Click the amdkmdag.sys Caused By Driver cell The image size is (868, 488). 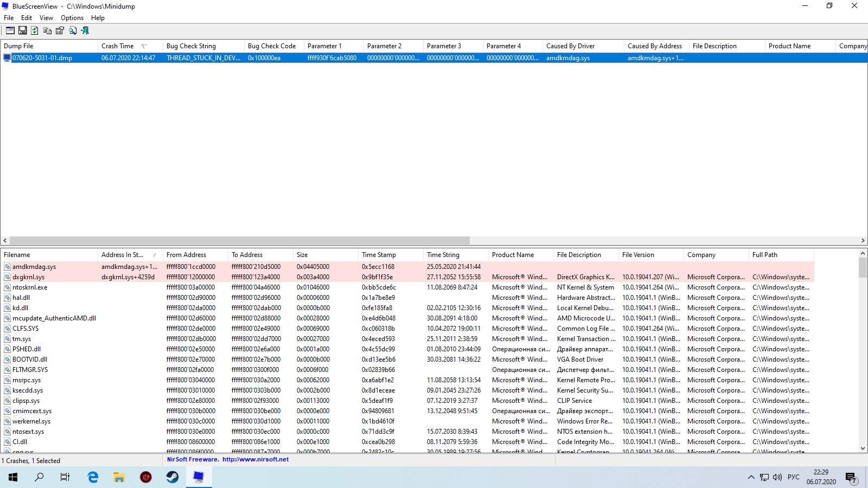tap(583, 58)
